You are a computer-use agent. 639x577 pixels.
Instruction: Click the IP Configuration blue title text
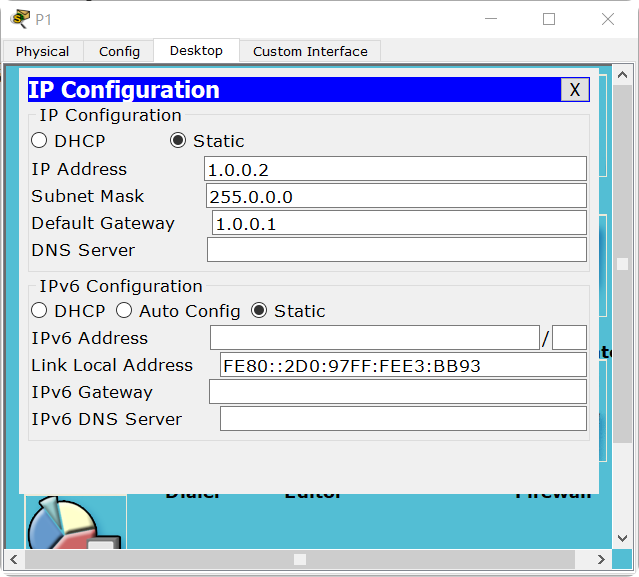pyautogui.click(x=124, y=90)
